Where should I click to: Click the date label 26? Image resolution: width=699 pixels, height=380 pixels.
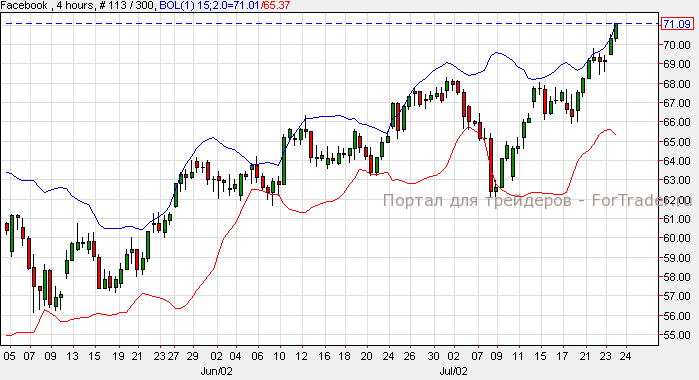click(409, 356)
